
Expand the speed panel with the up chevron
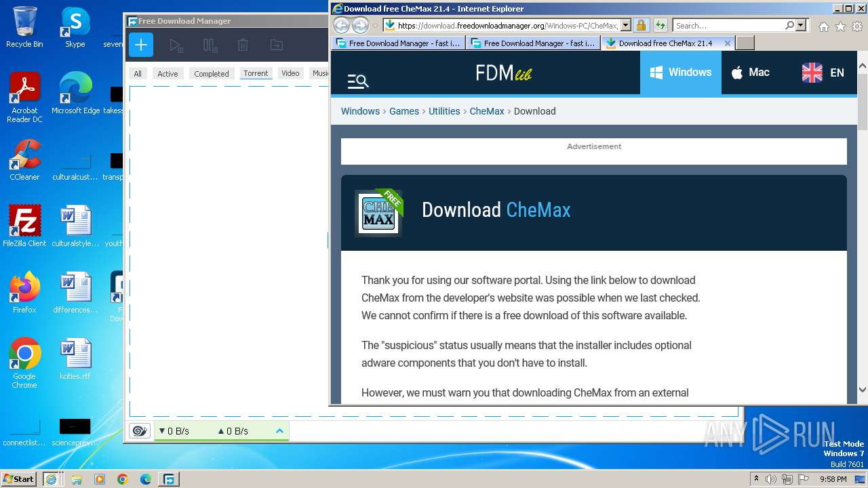tap(279, 430)
